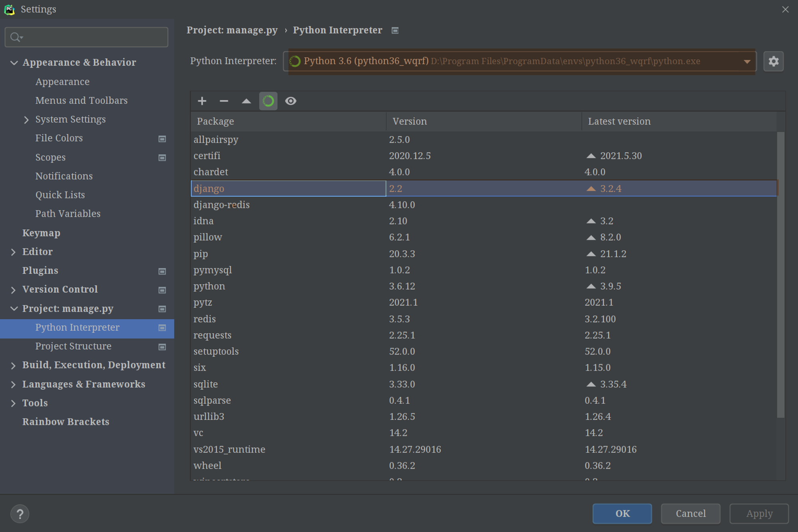
Task: Click the green Conda package manager icon
Action: click(x=268, y=101)
